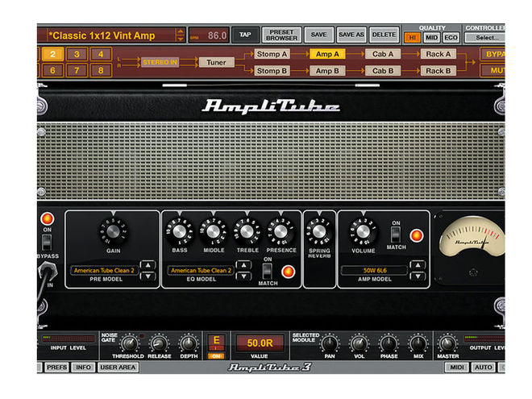Select previous amp model with up arrow

(x=418, y=265)
